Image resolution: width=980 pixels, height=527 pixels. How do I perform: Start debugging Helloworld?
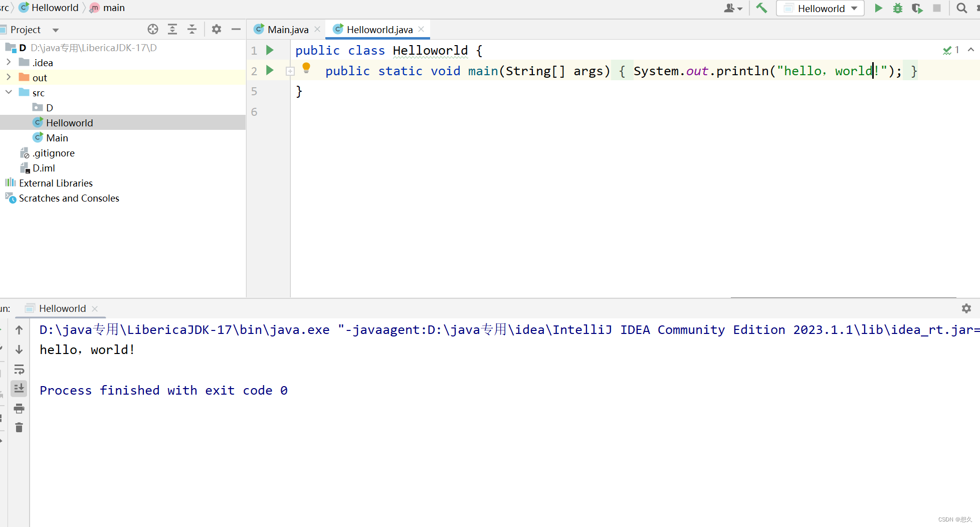[897, 8]
